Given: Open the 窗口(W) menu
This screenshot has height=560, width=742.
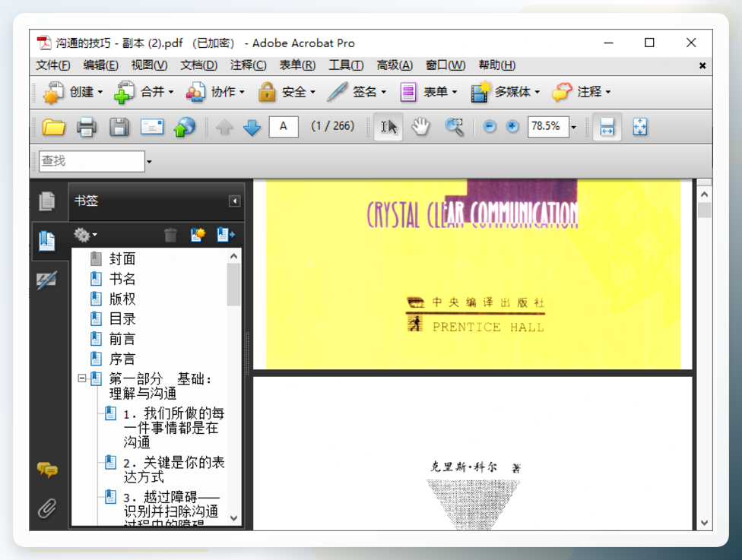Looking at the screenshot, I should tap(446, 65).
